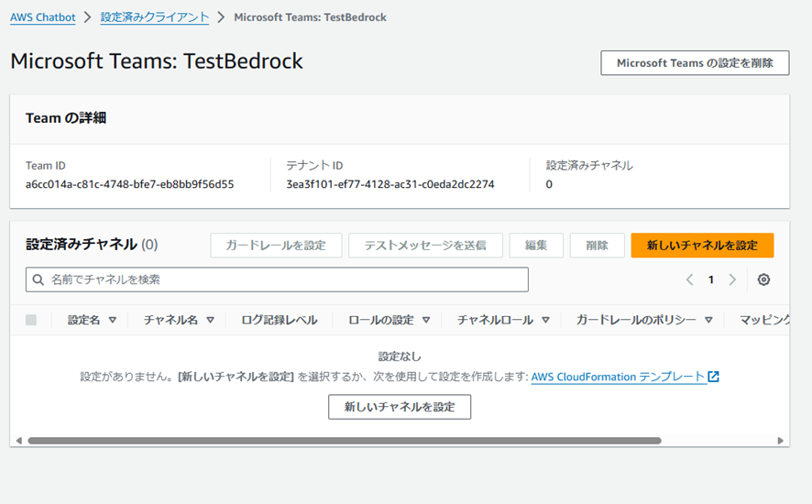Click the 設定なし empty-state text

pyautogui.click(x=400, y=356)
